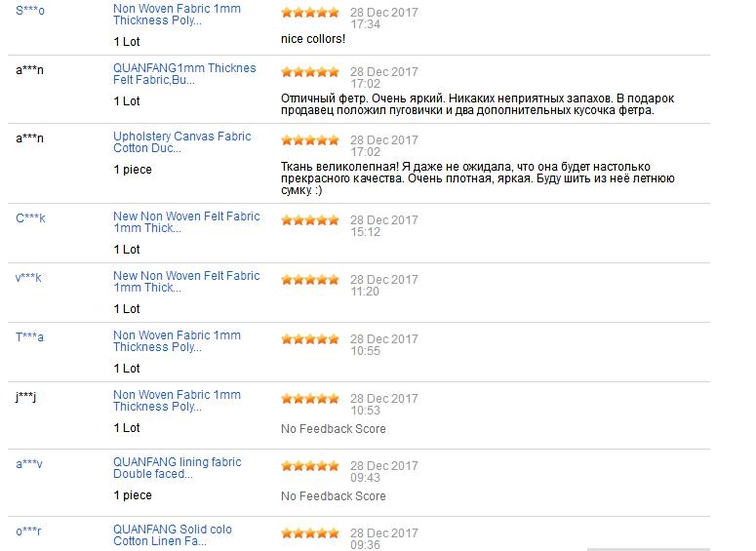The width and height of the screenshot is (756, 551).
Task: Click star rating for the 09:43 review
Action: coord(310,466)
